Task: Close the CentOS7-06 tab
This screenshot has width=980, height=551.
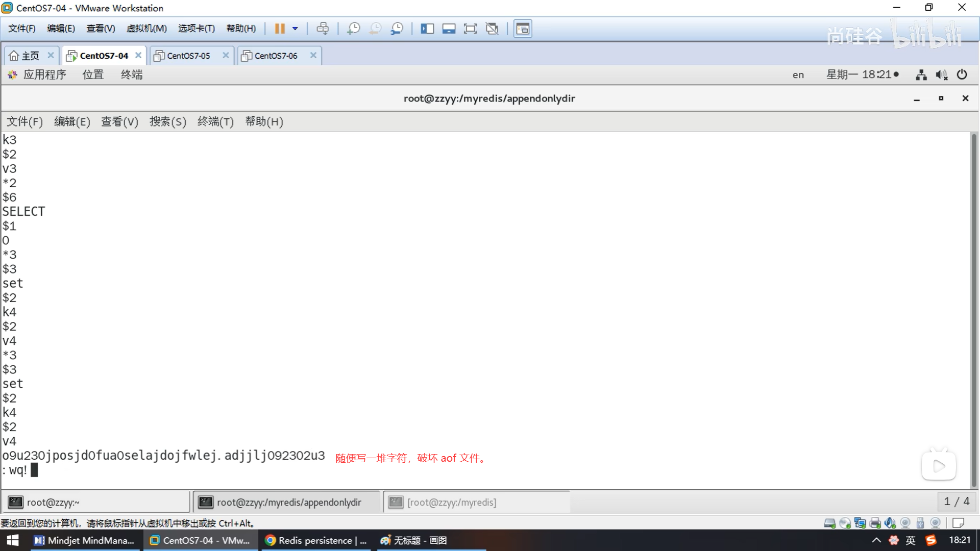Action: [x=313, y=55]
